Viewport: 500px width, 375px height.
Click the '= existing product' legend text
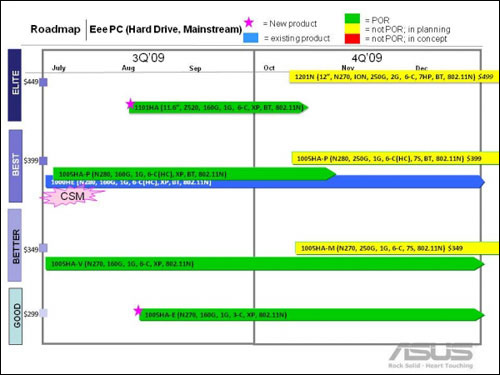tap(297, 38)
